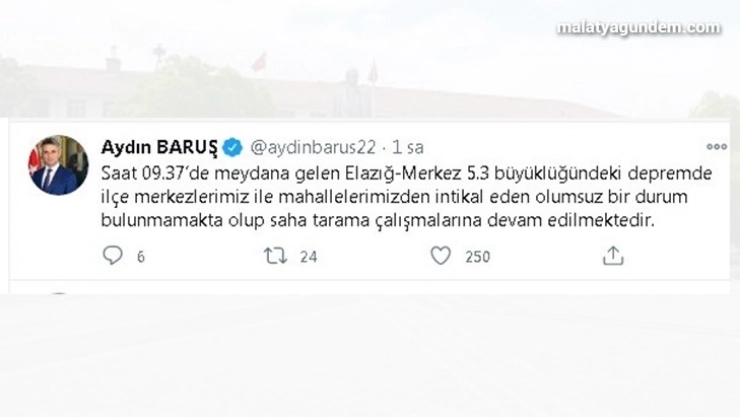Click the like count 250
This screenshot has width=740, height=417.
[478, 257]
